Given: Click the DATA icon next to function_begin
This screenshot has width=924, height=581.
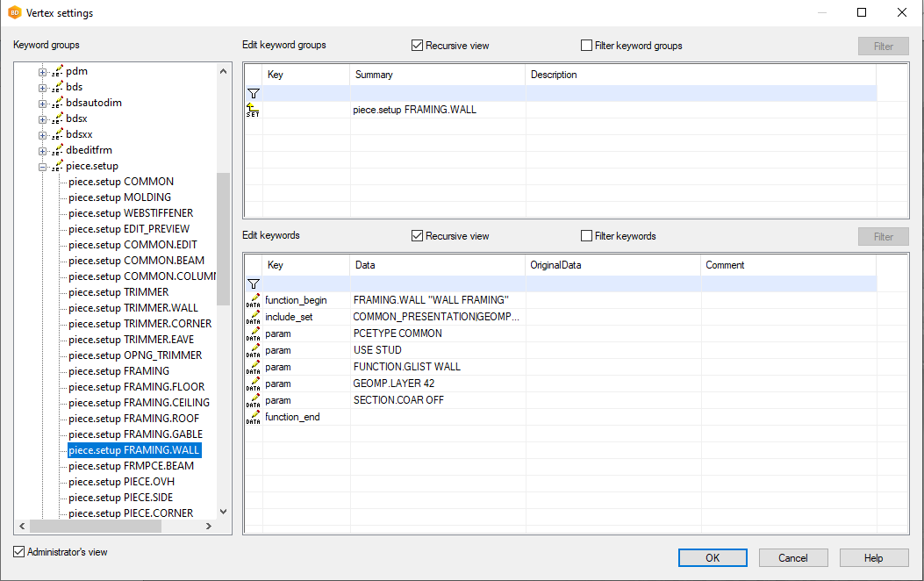Looking at the screenshot, I should point(253,300).
